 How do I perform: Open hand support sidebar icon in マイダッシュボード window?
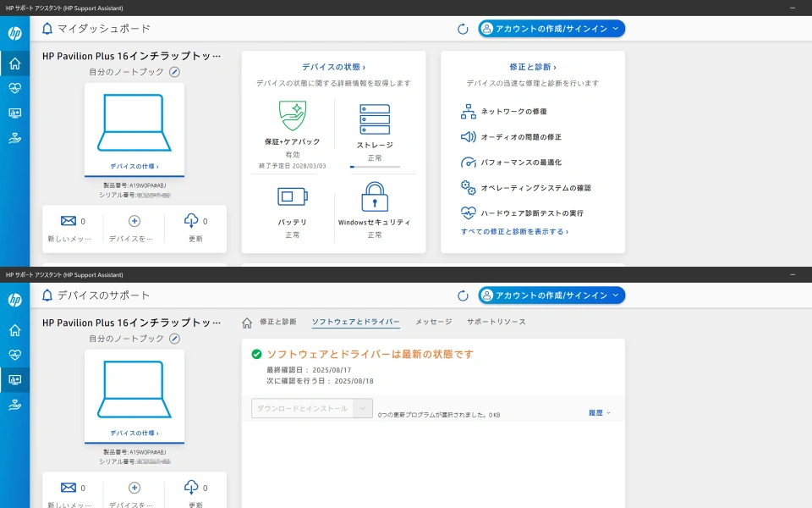[15, 138]
